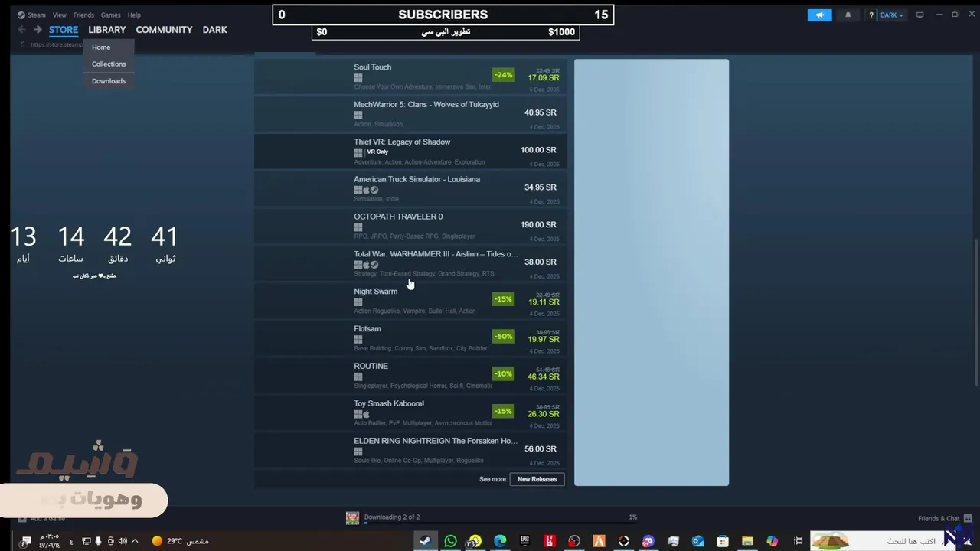The image size is (980, 551).
Task: Switch to the LIBRARY tab
Action: [x=106, y=30]
